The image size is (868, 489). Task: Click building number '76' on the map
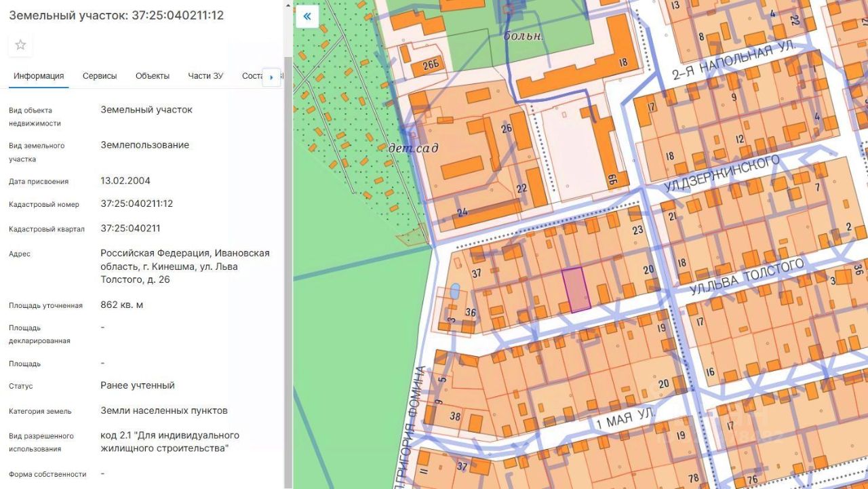tap(752, 481)
